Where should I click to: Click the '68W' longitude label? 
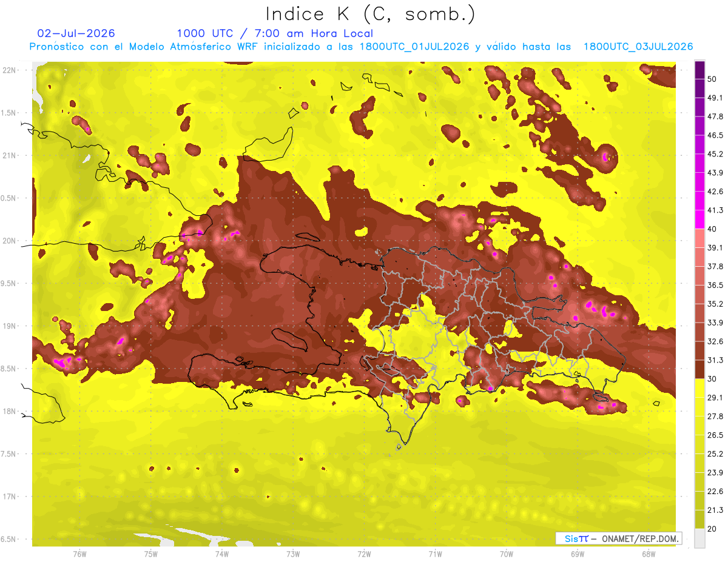649,554
